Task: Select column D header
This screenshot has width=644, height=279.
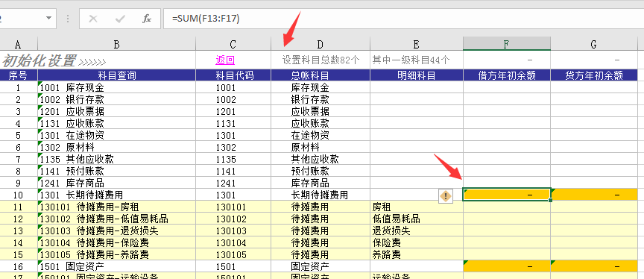Action: (x=321, y=44)
